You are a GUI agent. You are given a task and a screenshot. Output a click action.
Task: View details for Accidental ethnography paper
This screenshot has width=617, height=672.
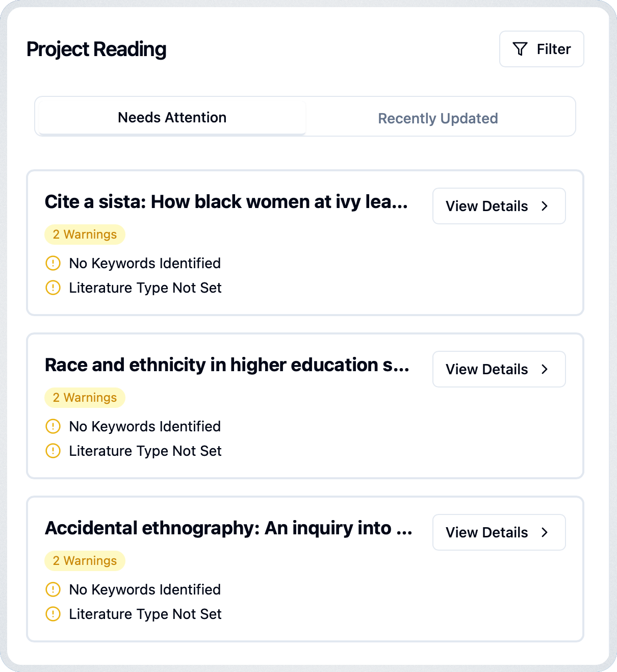click(x=499, y=532)
